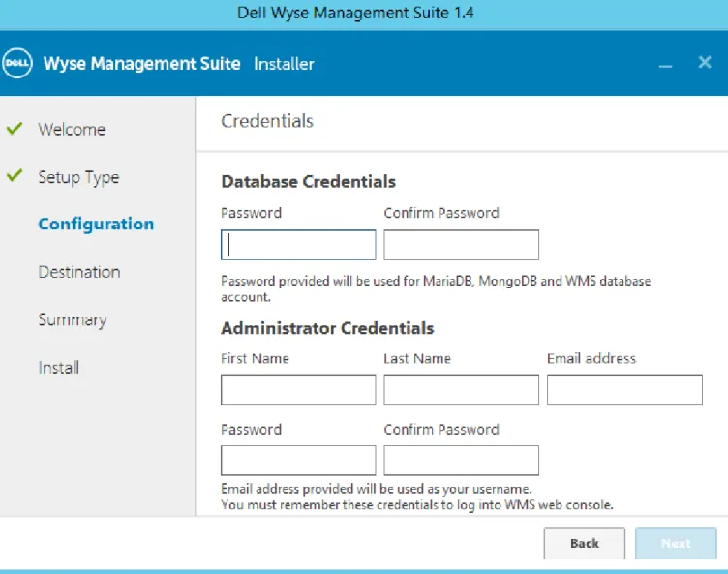Click the Dell logo icon
This screenshot has width=728, height=574.
17,63
